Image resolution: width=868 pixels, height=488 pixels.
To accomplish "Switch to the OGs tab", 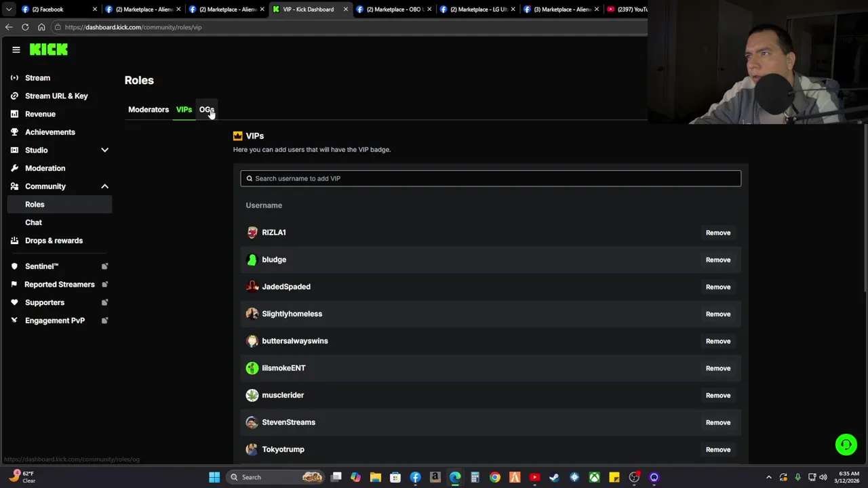I will (206, 110).
